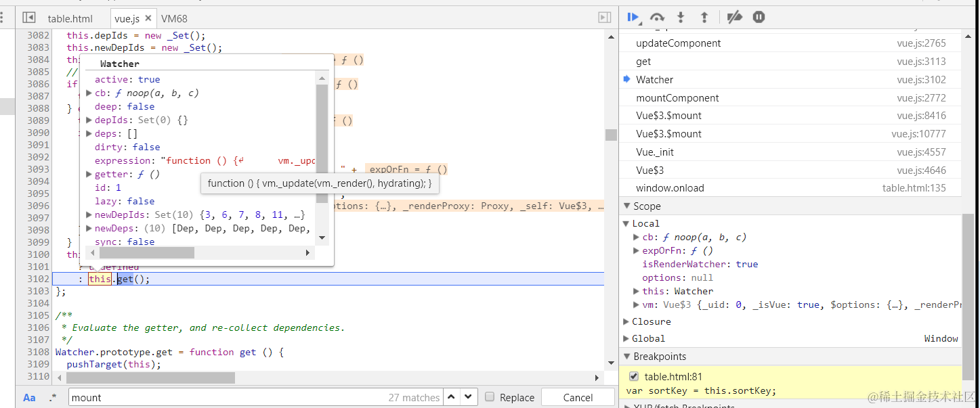Expand the vm: Vue$3 scope entry
980x408 pixels.
(x=636, y=304)
